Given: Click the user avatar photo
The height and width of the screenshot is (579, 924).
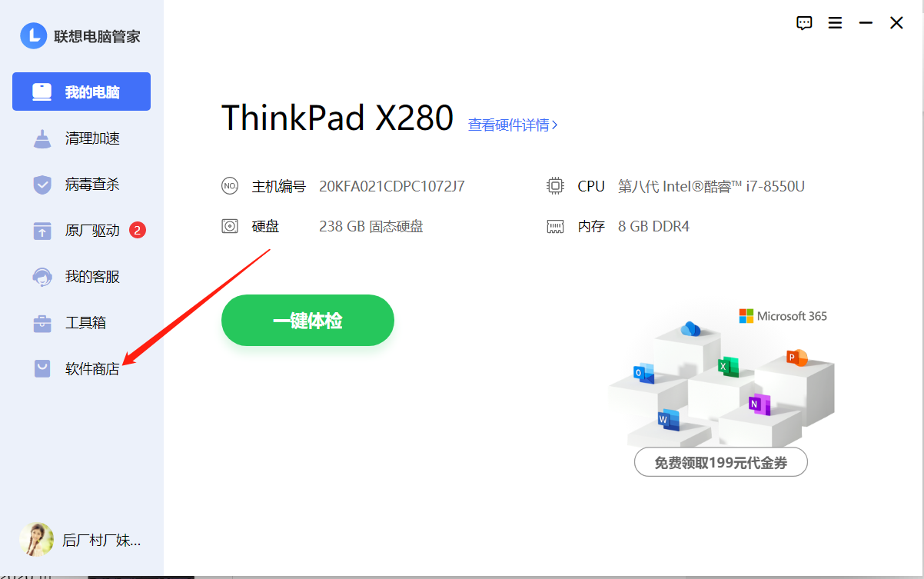Looking at the screenshot, I should pyautogui.click(x=36, y=540).
